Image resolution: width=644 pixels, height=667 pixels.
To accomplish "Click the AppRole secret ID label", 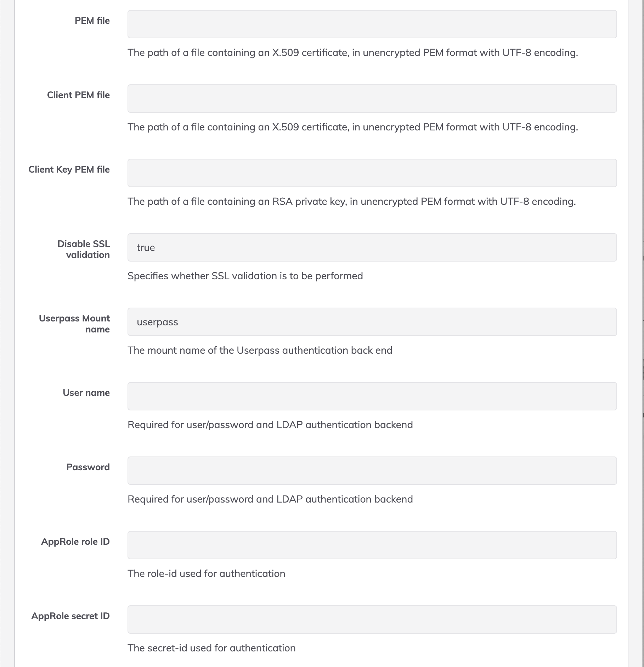I will pyautogui.click(x=70, y=616).
